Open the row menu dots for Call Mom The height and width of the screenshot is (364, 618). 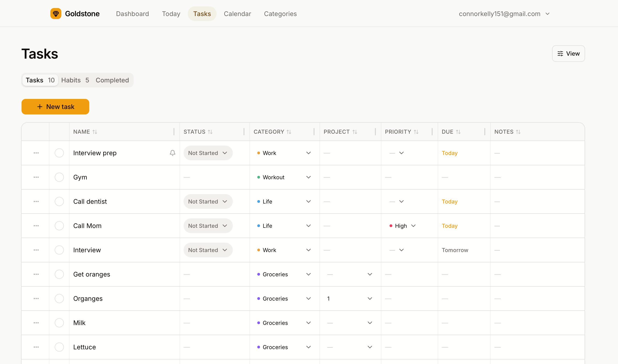coord(36,226)
